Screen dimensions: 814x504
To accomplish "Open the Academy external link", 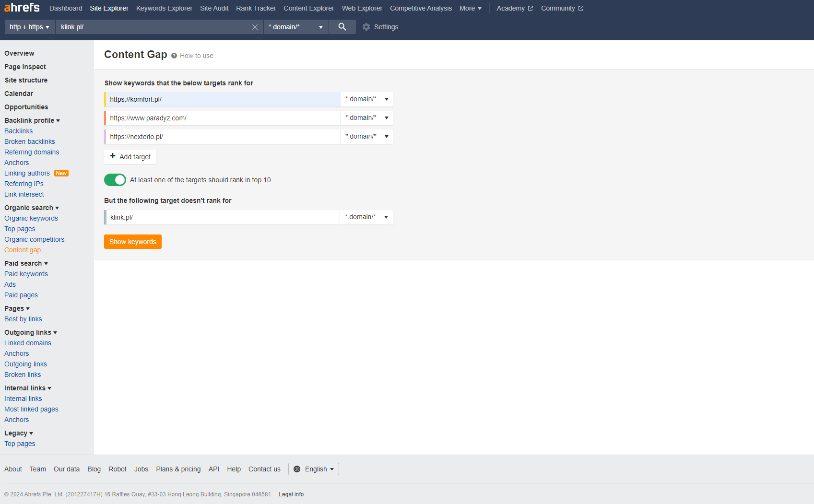I will (515, 8).
